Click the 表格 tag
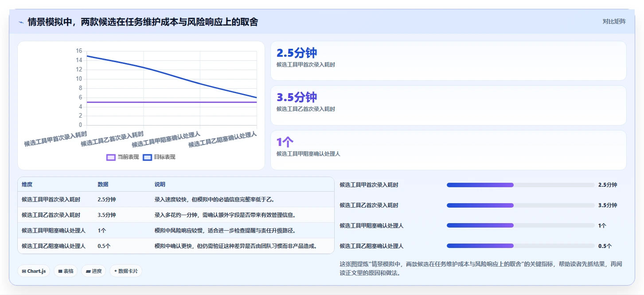Screen dimensions: 644x295 click(66, 271)
